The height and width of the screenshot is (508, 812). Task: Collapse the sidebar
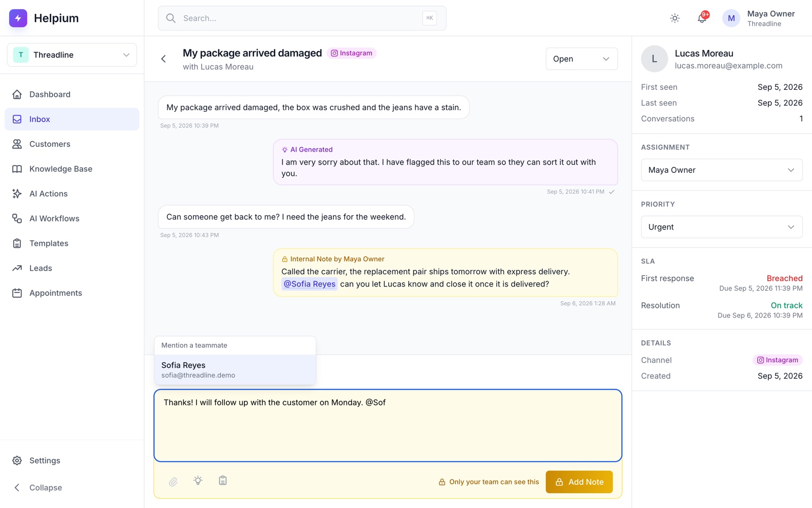(72, 488)
